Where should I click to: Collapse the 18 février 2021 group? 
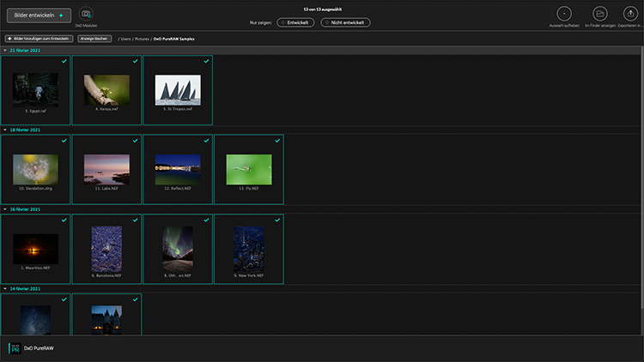click(5, 130)
